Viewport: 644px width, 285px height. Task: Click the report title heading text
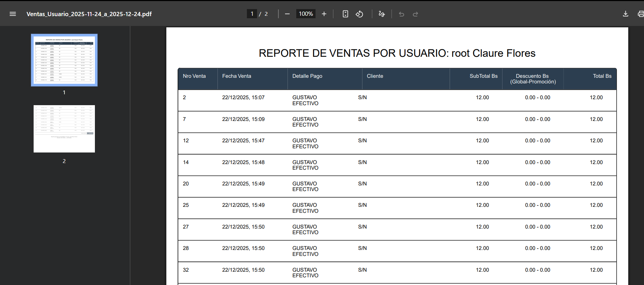coord(397,53)
